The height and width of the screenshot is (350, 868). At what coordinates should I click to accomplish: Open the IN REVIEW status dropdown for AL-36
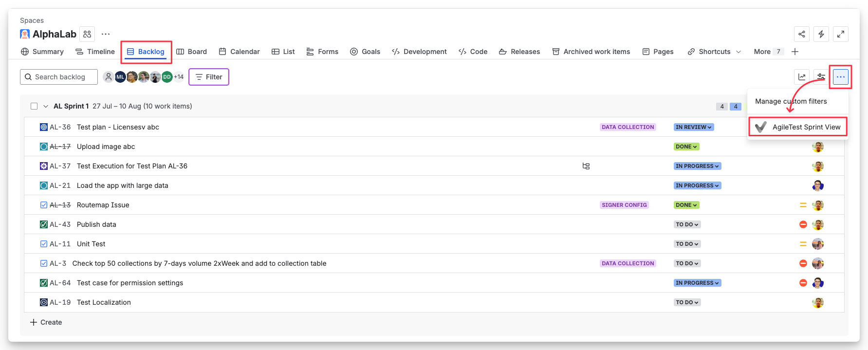[694, 127]
